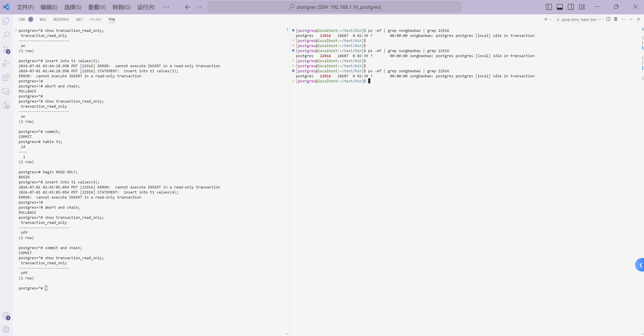This screenshot has width=644, height=336.
Task: Open the Accounts menu icon
Action: pos(6,316)
